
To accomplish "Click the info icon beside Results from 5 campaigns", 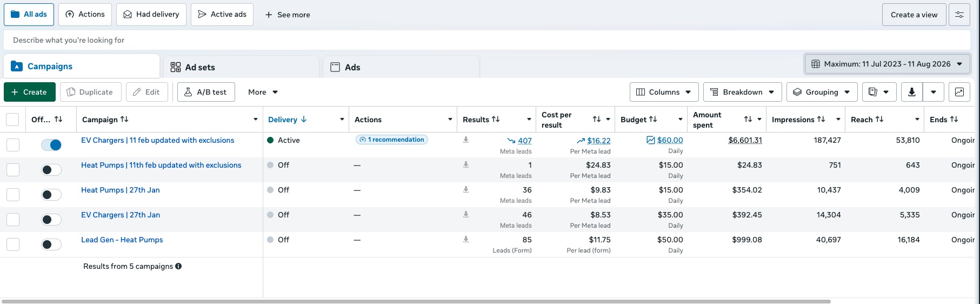I will (x=178, y=266).
